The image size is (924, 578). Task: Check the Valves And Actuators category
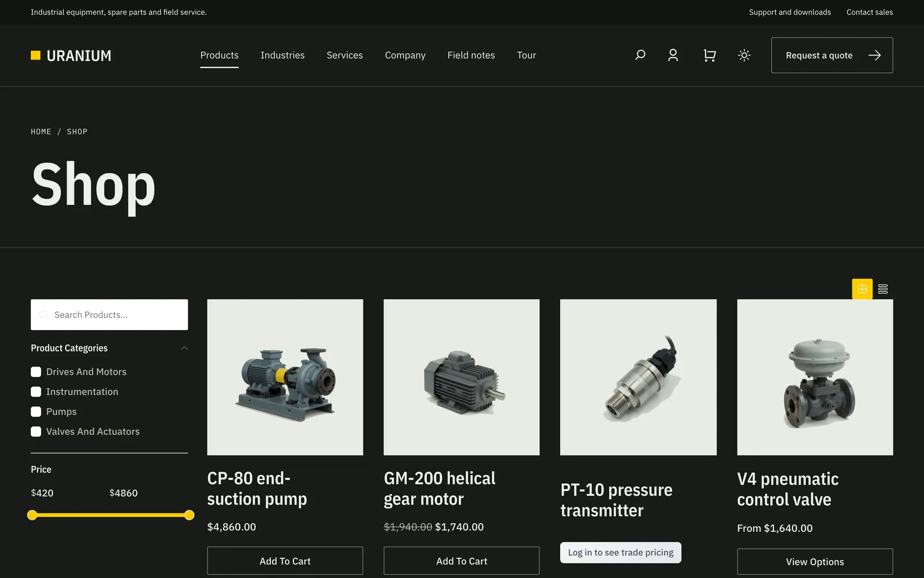pos(36,432)
